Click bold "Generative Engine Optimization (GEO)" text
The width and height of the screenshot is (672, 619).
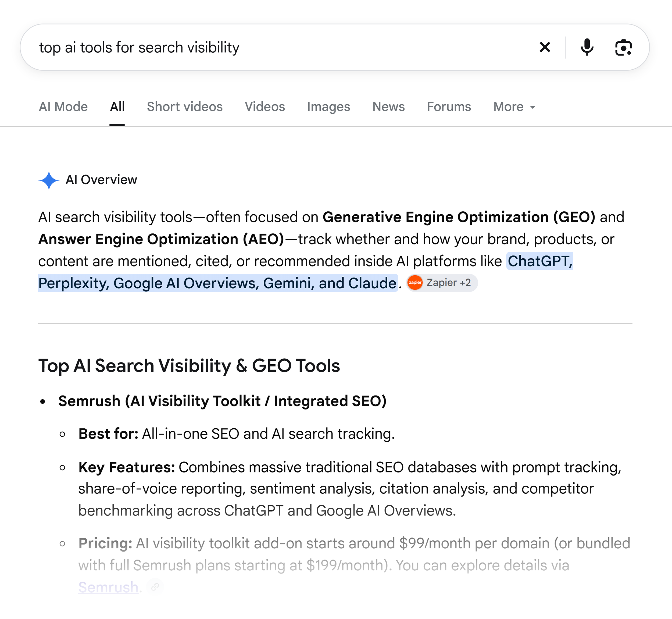[459, 217]
